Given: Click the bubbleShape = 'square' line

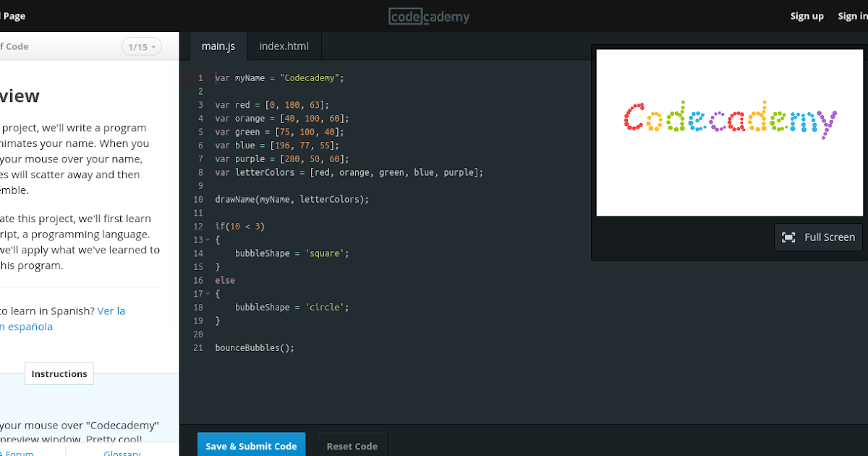Looking at the screenshot, I should pyautogui.click(x=292, y=253).
